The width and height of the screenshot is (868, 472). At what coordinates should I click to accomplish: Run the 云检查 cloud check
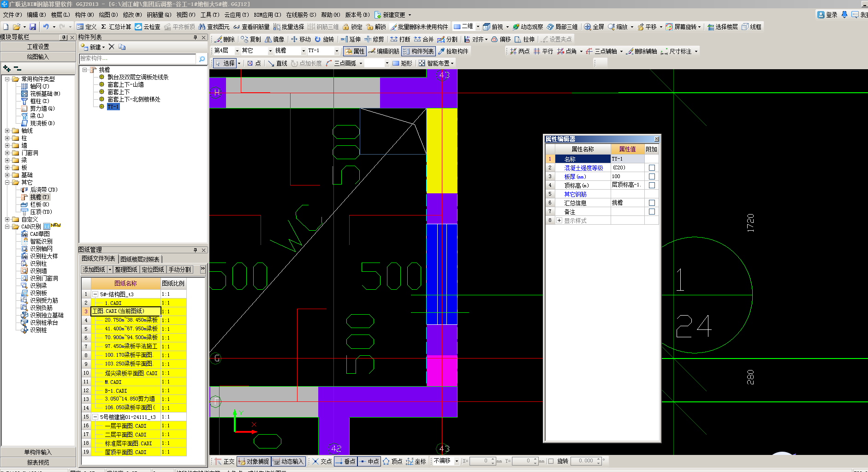coord(148,27)
